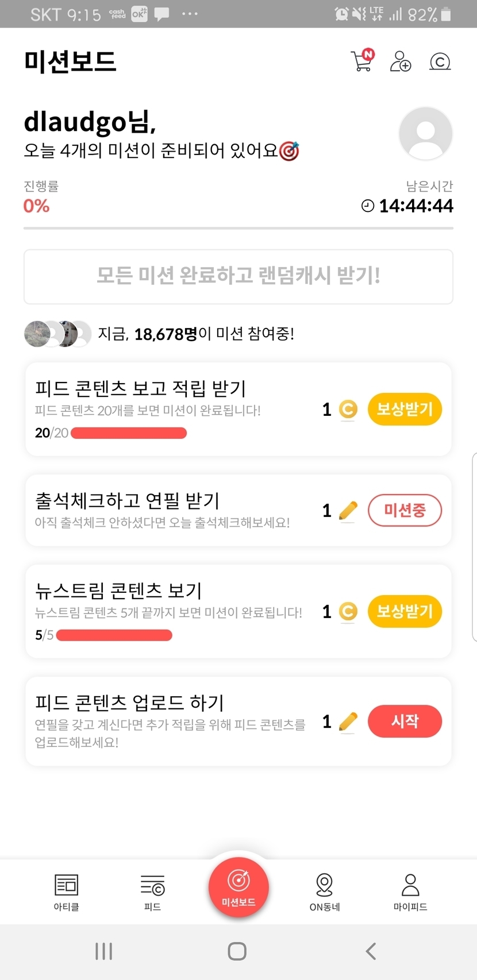477x980 pixels.
Task: Tap the 20/20 feed progress bar
Action: click(128, 433)
